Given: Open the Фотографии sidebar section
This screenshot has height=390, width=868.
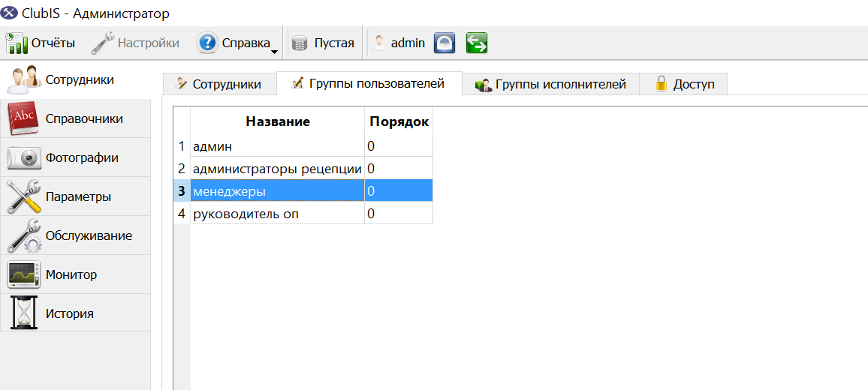Looking at the screenshot, I should tap(75, 157).
